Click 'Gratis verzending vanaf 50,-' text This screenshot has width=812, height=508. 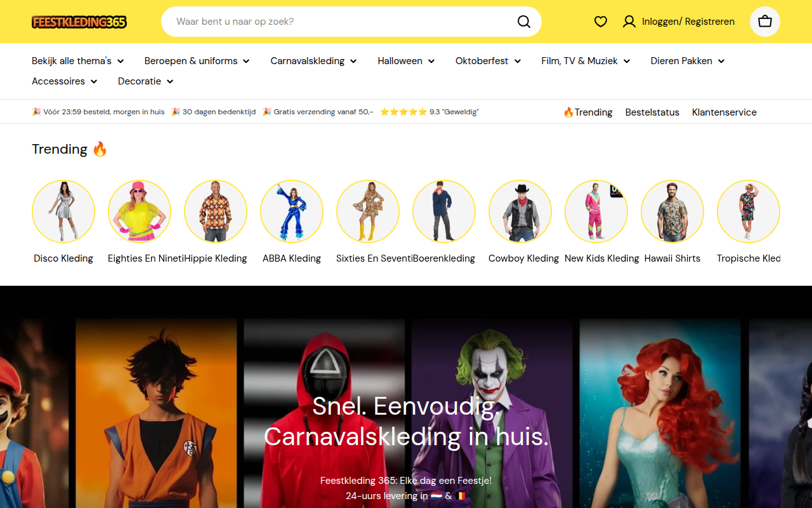click(318, 112)
